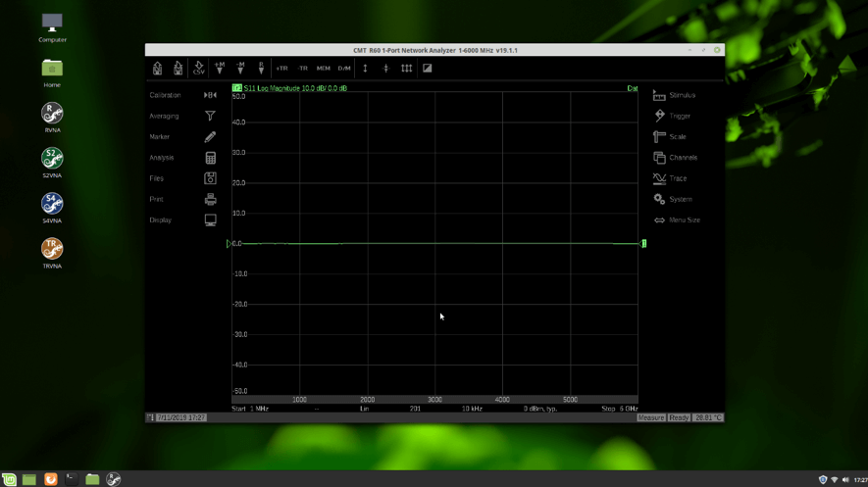Open Files via the floppy disk icon
The height and width of the screenshot is (487, 868).
210,178
